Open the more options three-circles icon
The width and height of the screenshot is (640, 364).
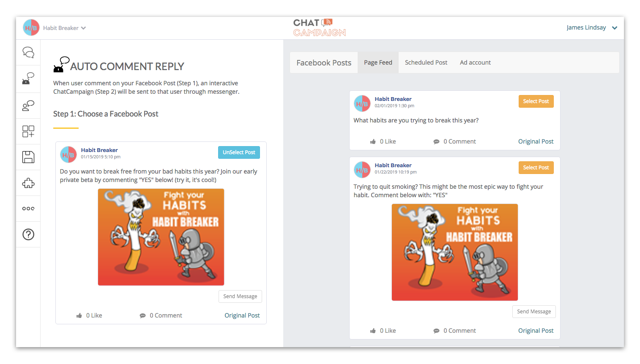[28, 209]
